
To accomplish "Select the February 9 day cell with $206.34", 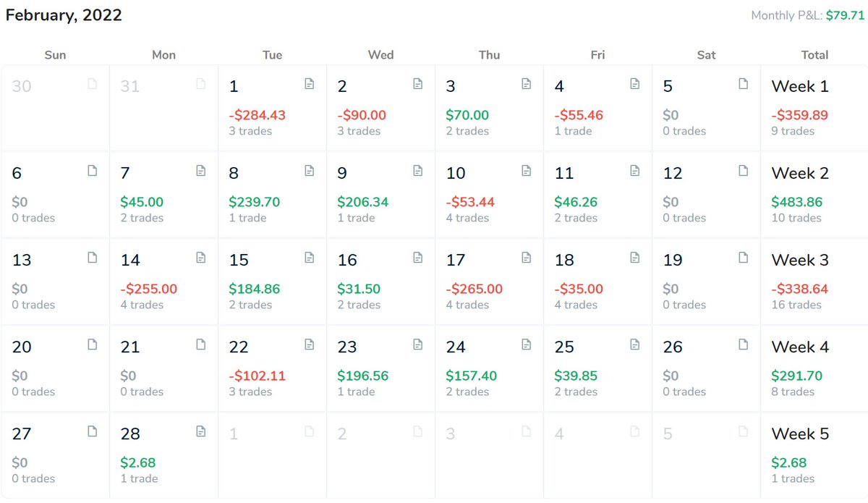I will click(x=380, y=195).
